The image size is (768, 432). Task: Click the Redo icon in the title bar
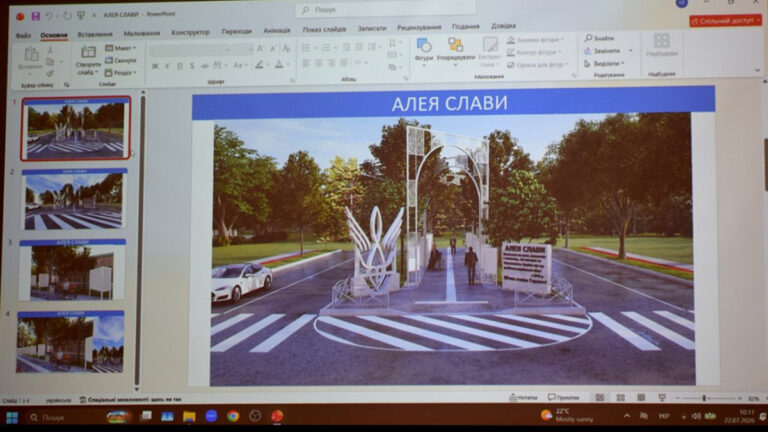coord(67,16)
